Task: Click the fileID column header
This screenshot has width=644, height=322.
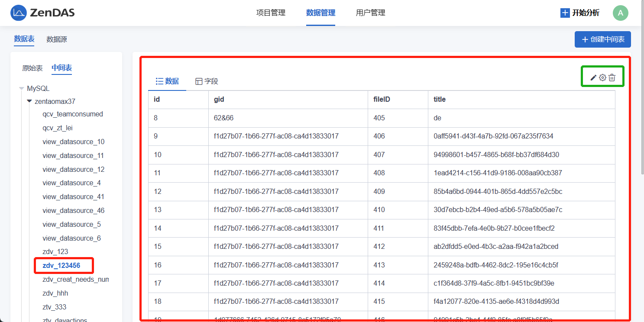Action: [x=382, y=100]
